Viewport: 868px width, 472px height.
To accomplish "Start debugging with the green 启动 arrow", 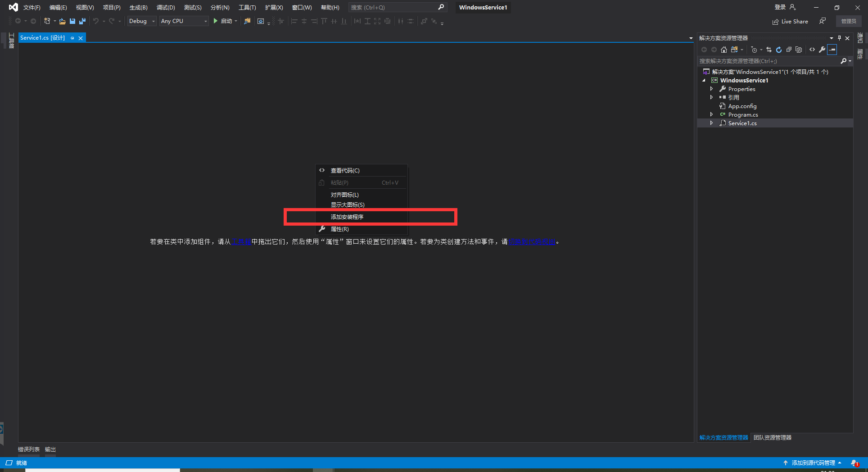I will [224, 21].
